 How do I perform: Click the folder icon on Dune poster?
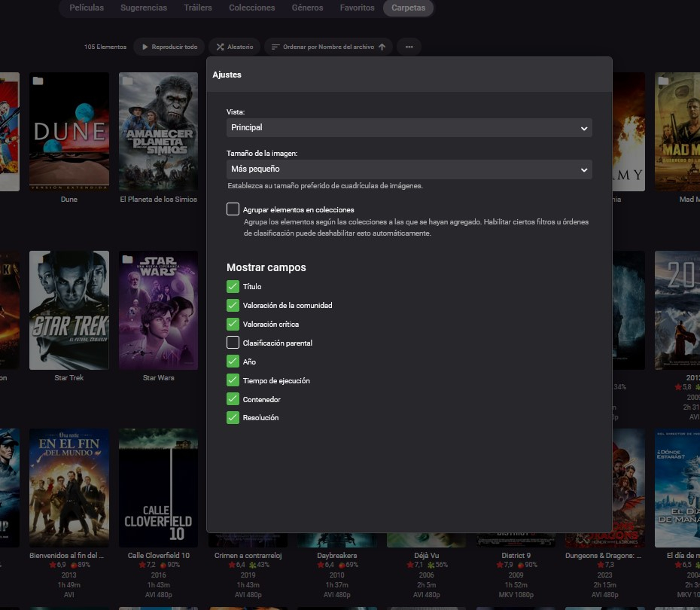[38, 81]
